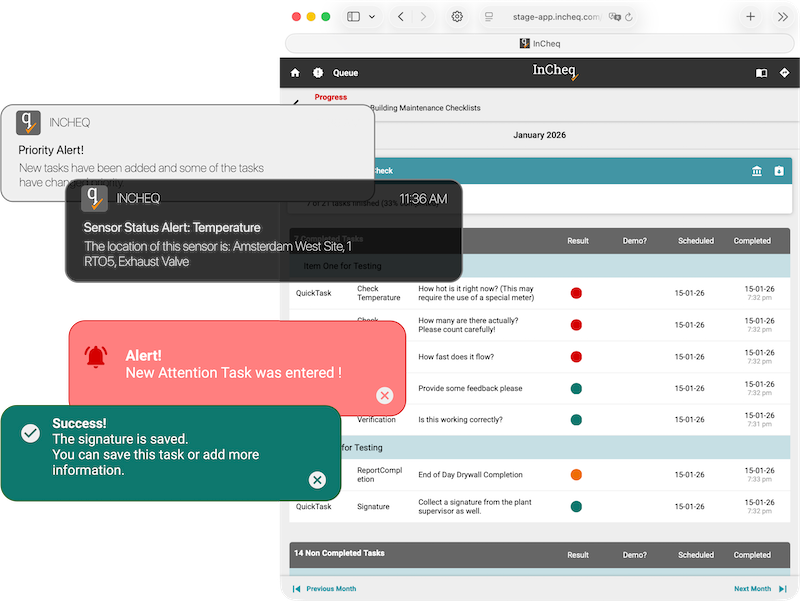Navigate forward with Safari forward arrow
The width and height of the screenshot is (800, 601).
pos(423,17)
